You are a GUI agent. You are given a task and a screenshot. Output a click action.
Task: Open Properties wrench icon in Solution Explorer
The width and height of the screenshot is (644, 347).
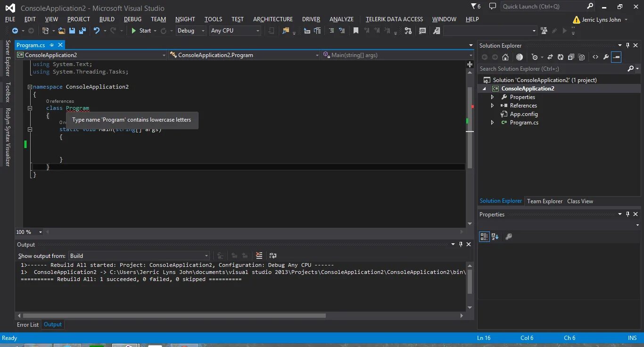606,57
